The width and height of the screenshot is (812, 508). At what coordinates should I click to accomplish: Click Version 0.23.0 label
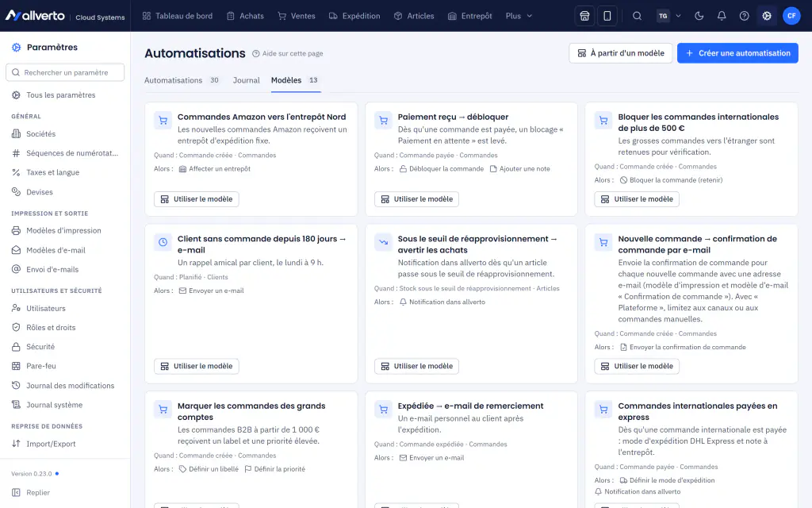(32, 474)
